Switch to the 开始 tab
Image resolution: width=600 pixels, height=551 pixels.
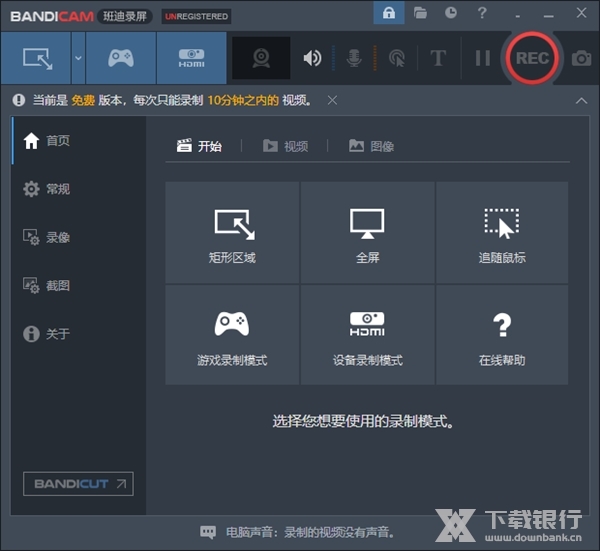(199, 146)
